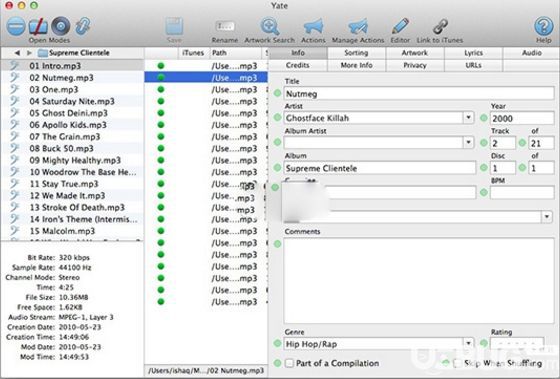Screen dimensions: 560x379
Task: Toggle Skip When Shuffling checkbox
Action: point(457,363)
